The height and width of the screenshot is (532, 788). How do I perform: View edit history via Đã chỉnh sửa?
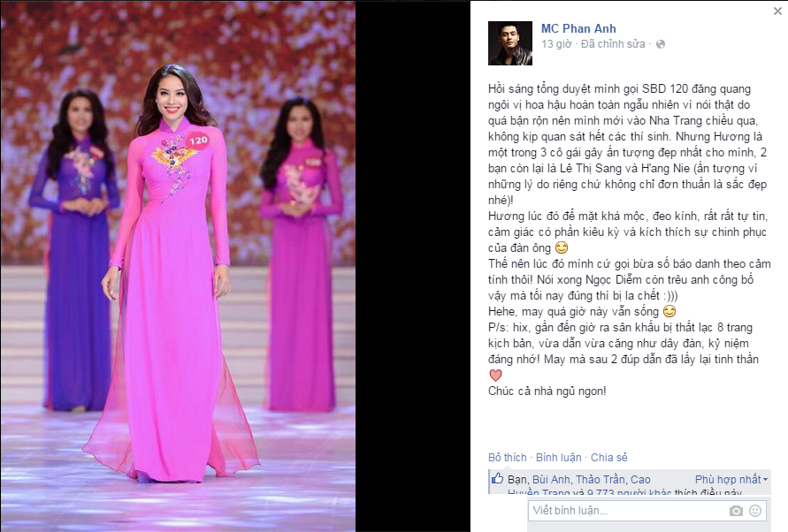point(613,44)
